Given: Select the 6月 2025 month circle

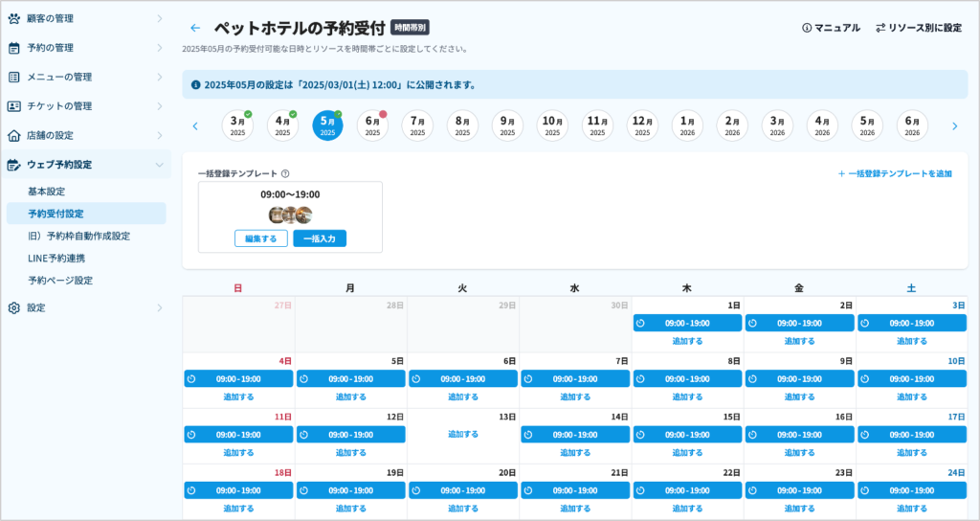Looking at the screenshot, I should 372,126.
